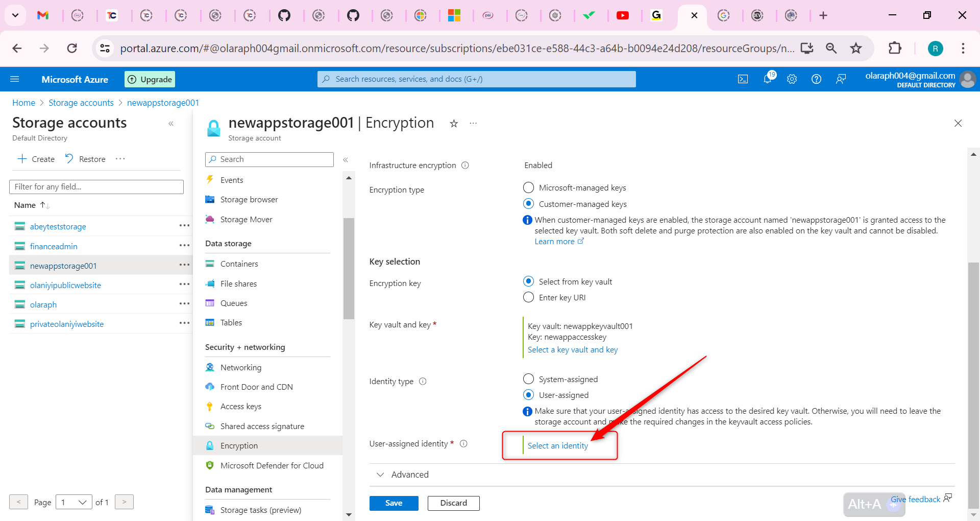This screenshot has height=521, width=980.
Task: Open more commands ellipsis next to Restore
Action: (120, 159)
